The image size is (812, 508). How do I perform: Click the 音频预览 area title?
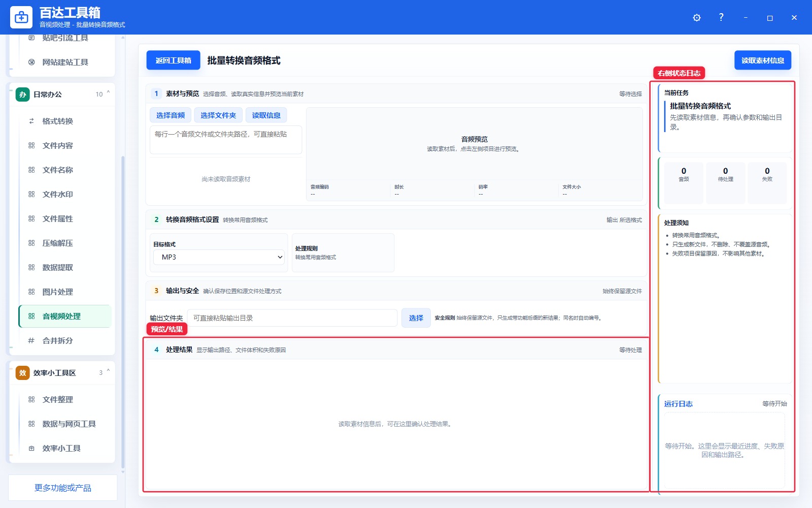[x=475, y=139]
